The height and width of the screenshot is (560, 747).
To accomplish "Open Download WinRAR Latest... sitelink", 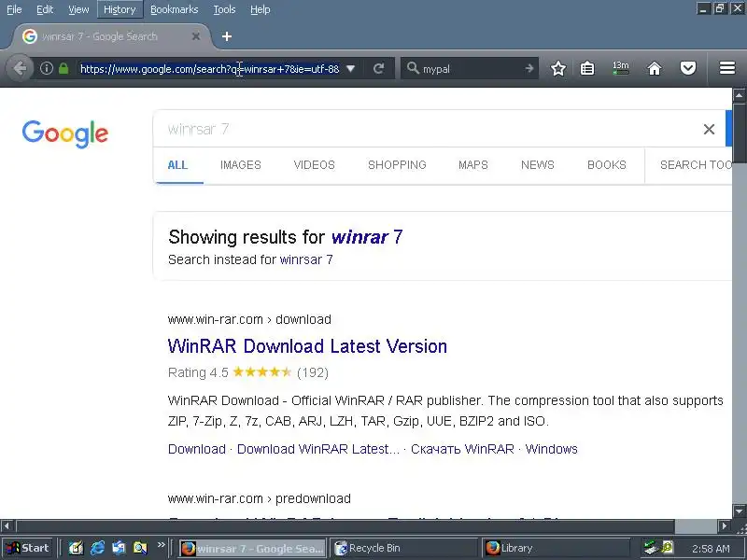I will pyautogui.click(x=318, y=449).
